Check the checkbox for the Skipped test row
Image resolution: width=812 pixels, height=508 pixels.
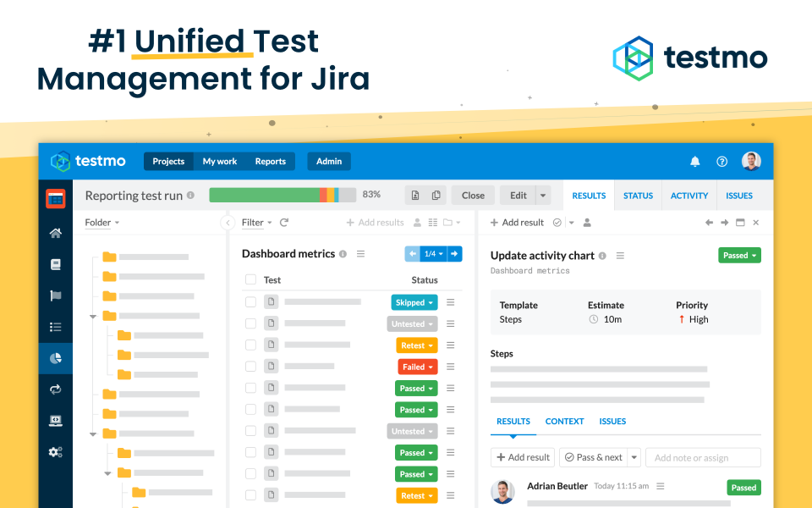coord(250,302)
